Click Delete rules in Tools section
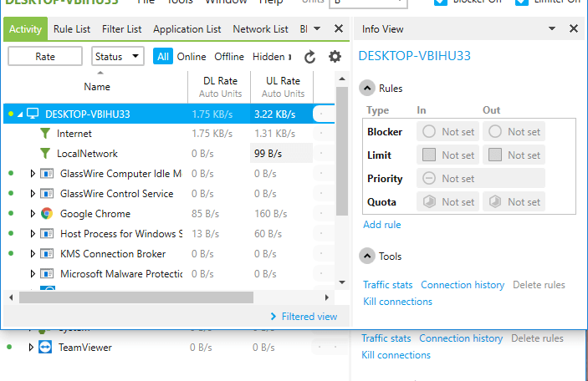The width and height of the screenshot is (588, 381). click(x=539, y=285)
